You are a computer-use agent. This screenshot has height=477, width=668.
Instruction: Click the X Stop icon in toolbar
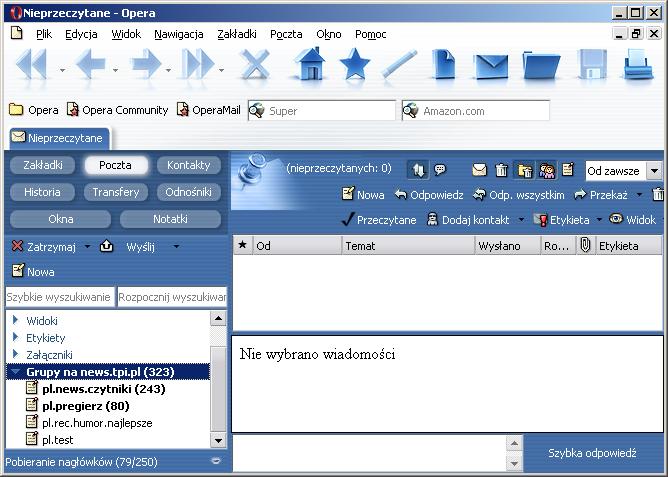pyautogui.click(x=256, y=66)
